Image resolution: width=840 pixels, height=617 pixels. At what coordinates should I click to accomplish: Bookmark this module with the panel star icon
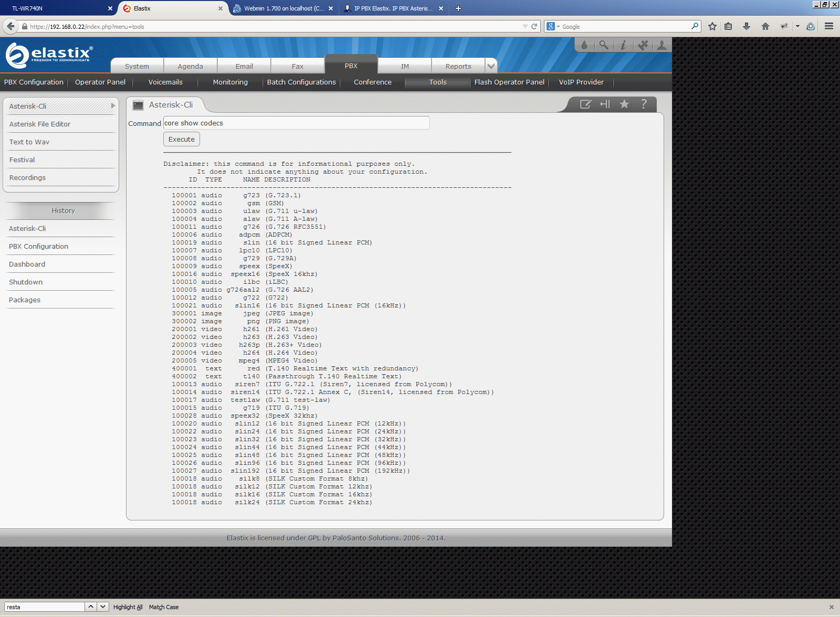coord(624,104)
